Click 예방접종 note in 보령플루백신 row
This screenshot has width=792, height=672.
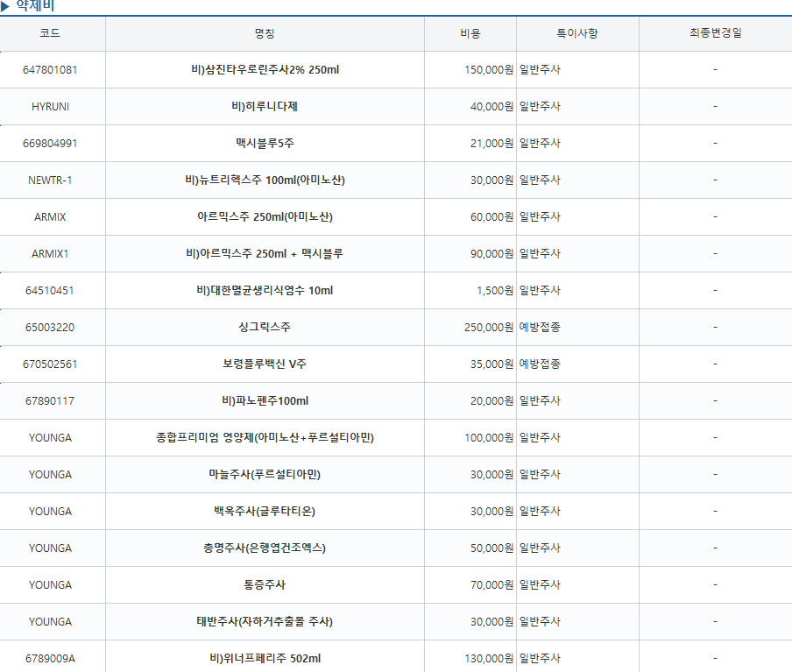point(540,364)
